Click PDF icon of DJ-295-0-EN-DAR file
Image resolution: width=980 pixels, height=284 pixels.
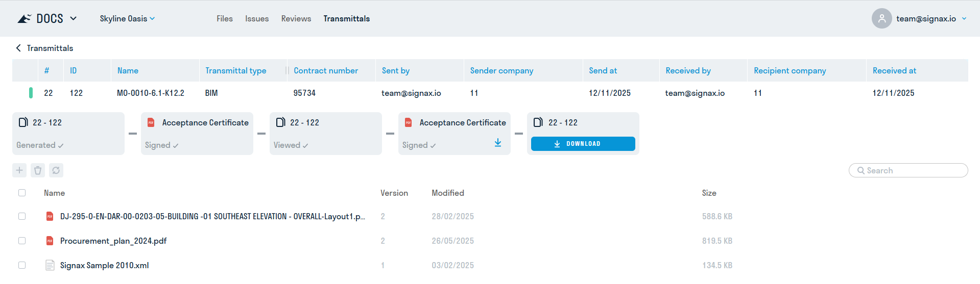point(50,216)
